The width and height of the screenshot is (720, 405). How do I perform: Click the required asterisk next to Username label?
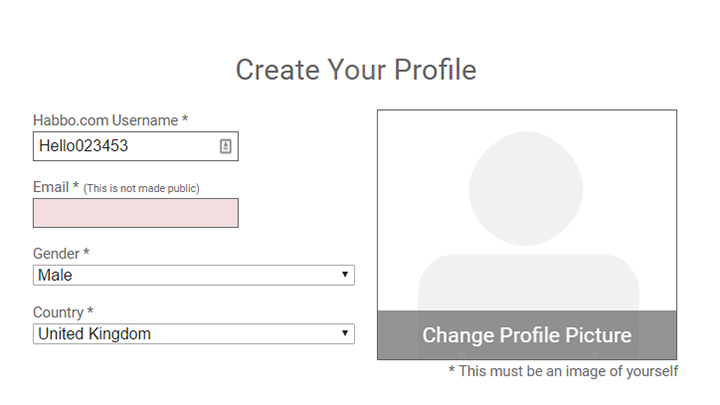pos(185,120)
